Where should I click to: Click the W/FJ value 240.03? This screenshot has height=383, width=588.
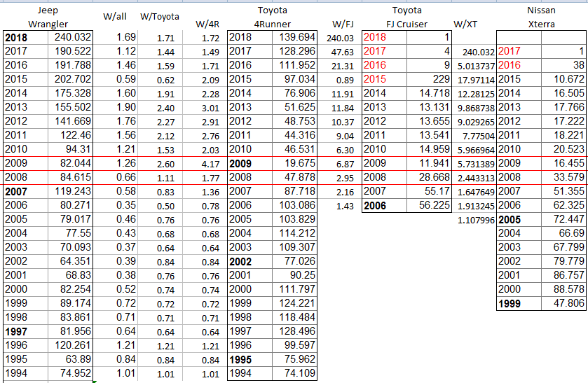(340, 39)
